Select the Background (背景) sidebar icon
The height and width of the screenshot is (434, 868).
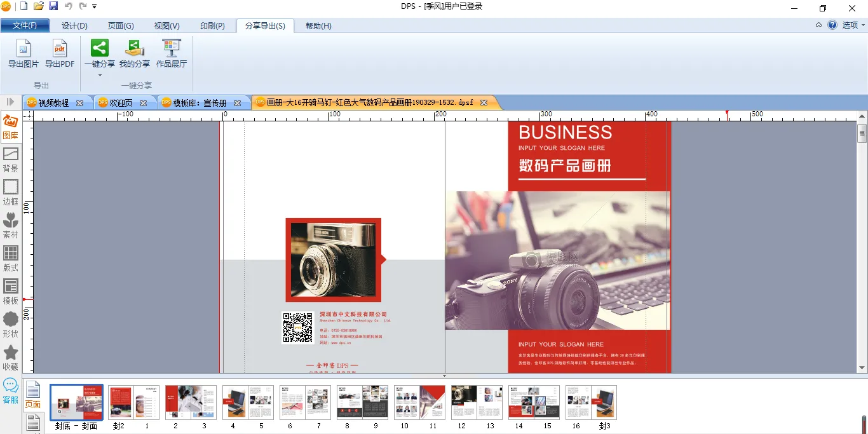click(11, 159)
